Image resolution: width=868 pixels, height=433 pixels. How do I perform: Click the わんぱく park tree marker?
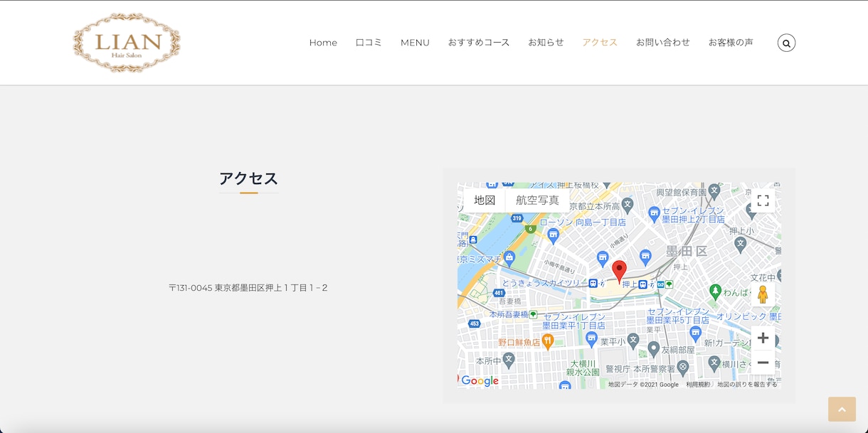coord(715,291)
